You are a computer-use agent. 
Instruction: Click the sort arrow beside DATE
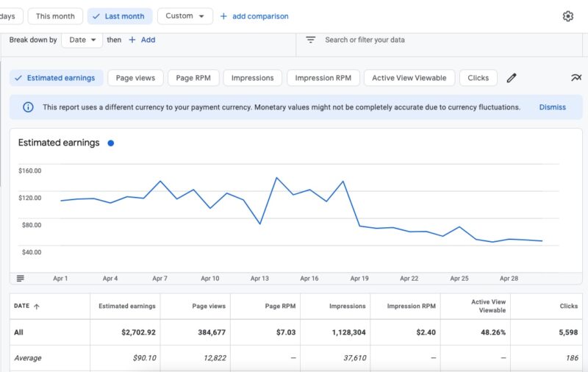tap(37, 307)
